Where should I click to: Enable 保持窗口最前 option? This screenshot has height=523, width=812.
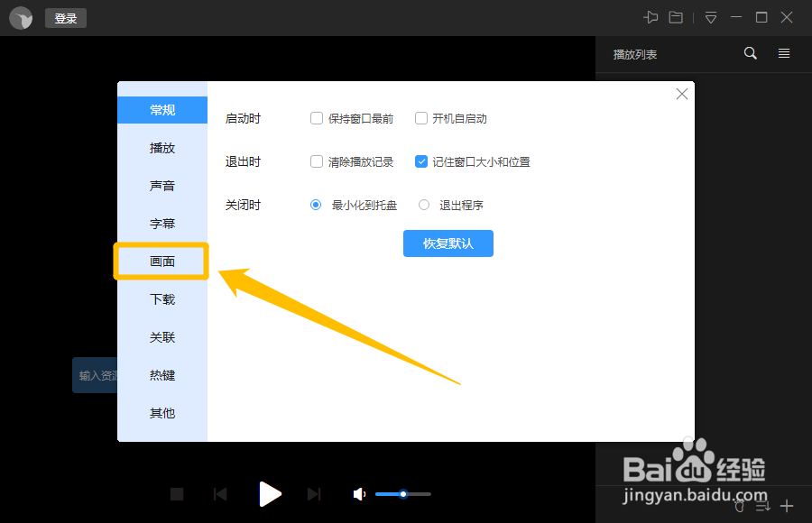(317, 117)
